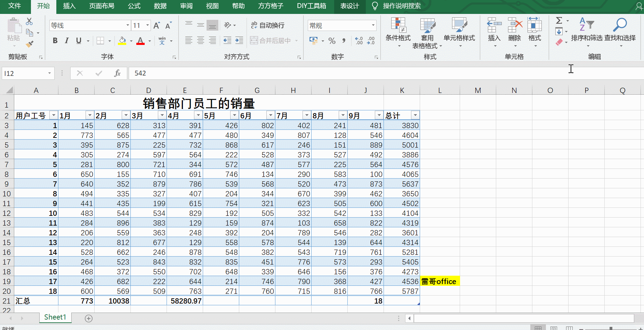Viewport: 644px width, 330px height.
Task: Set top vertical alignment
Action: [189, 25]
